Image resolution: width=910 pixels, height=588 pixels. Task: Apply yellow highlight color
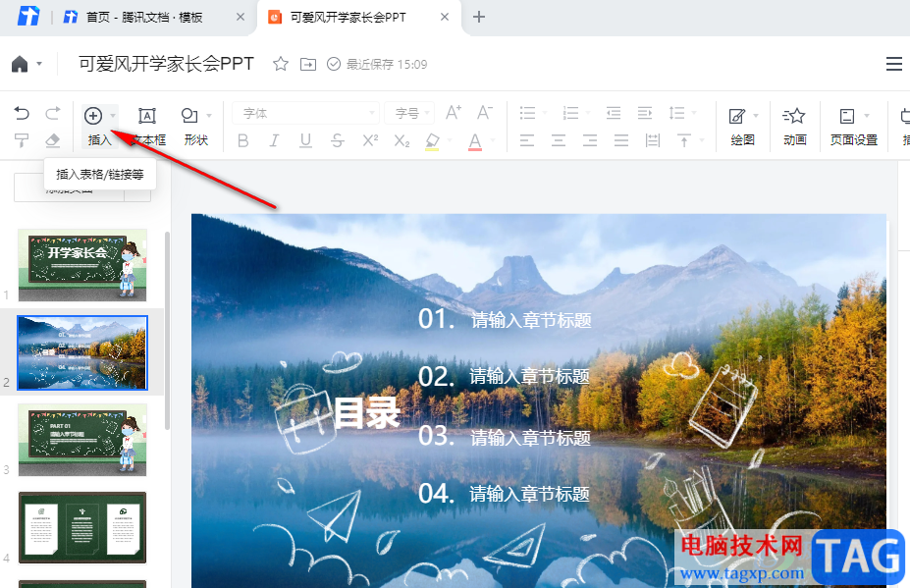tap(432, 141)
